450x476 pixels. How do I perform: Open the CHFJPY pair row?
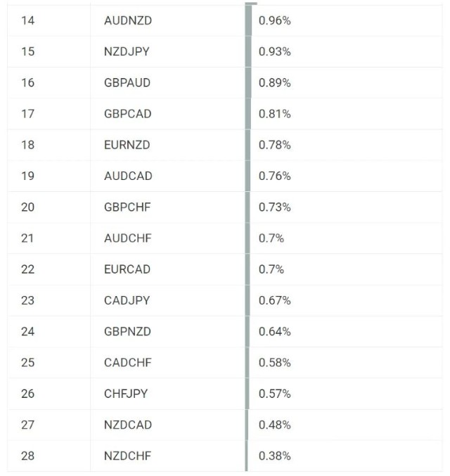tap(126, 394)
